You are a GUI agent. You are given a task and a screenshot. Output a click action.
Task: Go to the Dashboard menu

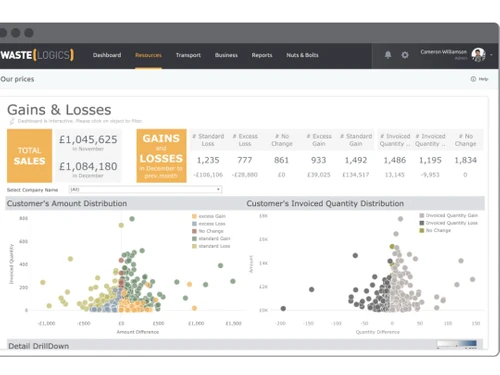(107, 55)
